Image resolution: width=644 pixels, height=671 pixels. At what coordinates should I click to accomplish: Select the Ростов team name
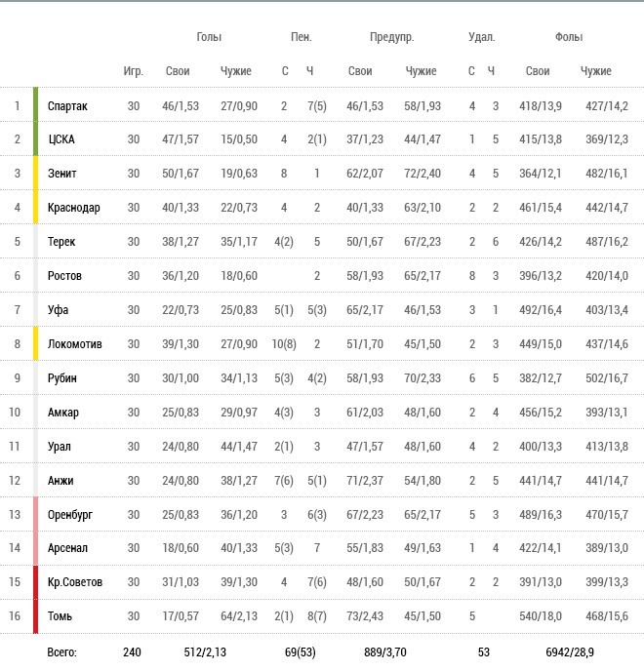(64, 276)
